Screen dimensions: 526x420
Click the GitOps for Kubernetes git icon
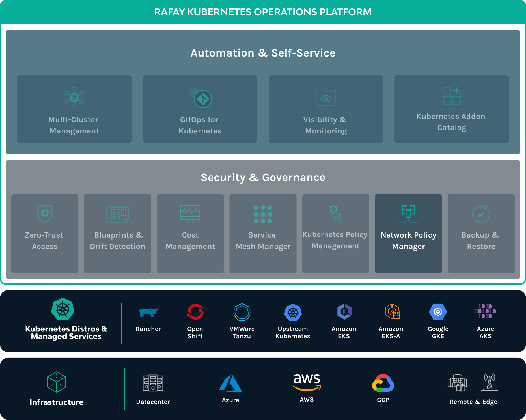(x=200, y=97)
